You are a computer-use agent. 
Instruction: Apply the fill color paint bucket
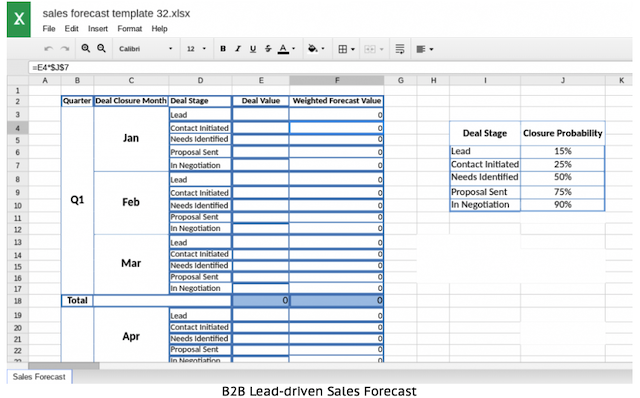pyautogui.click(x=313, y=49)
